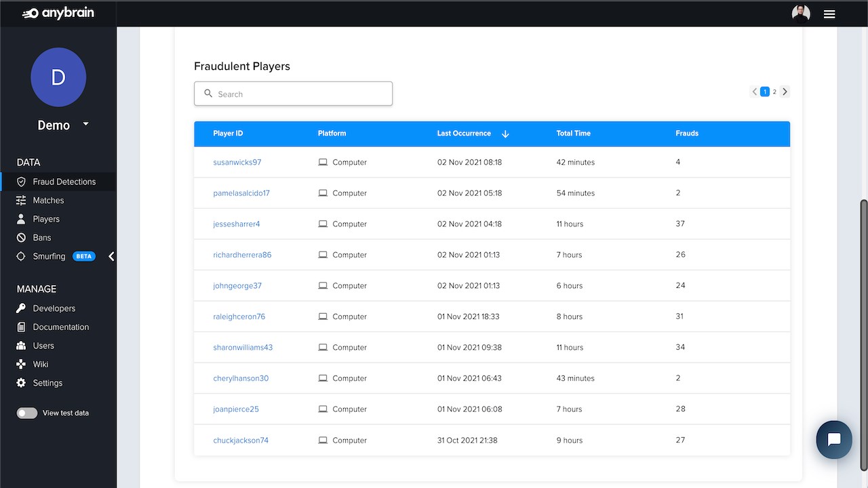868x488 pixels.
Task: Select page 2 in pagination
Action: click(x=774, y=91)
